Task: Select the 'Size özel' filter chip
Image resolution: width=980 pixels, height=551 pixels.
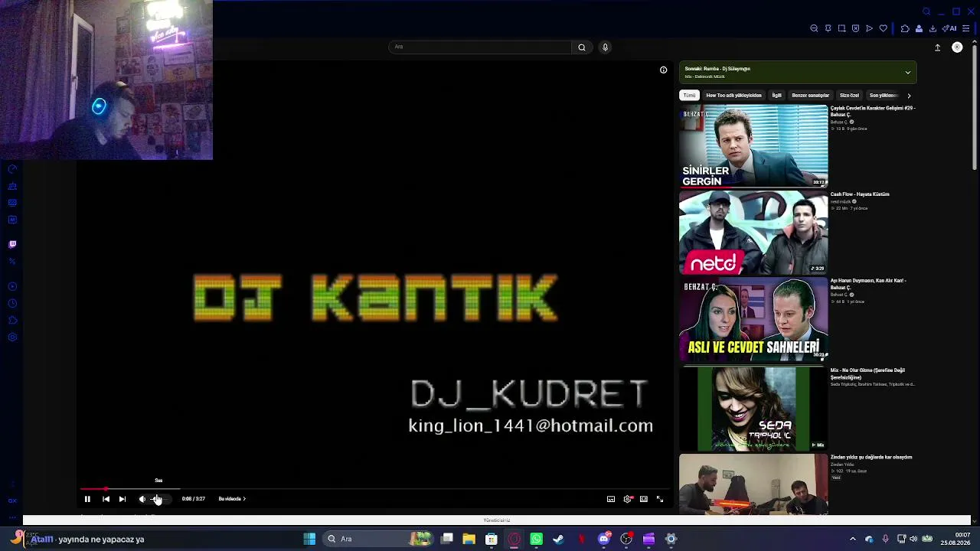Action: click(x=849, y=96)
